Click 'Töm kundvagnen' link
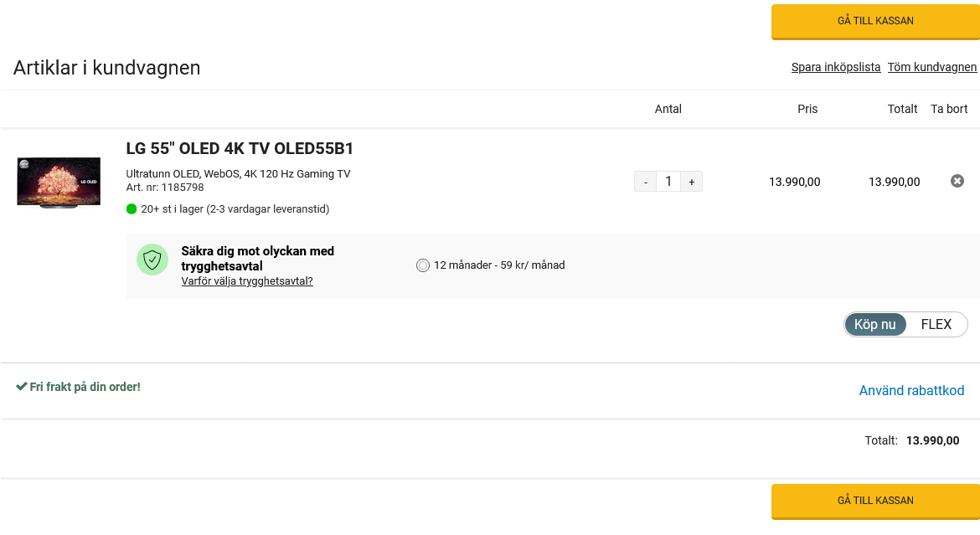Image resolution: width=980 pixels, height=535 pixels. [x=932, y=68]
